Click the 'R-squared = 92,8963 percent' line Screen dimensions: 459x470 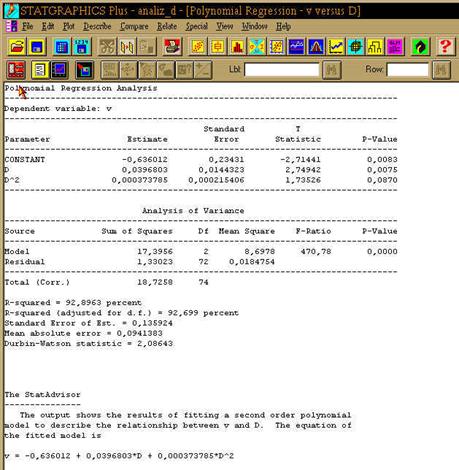73,303
